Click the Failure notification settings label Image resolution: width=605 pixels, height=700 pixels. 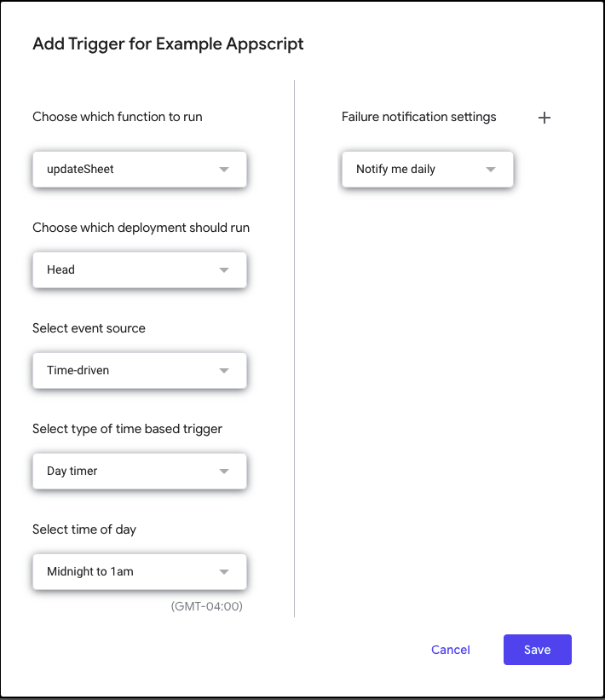pyautogui.click(x=418, y=117)
